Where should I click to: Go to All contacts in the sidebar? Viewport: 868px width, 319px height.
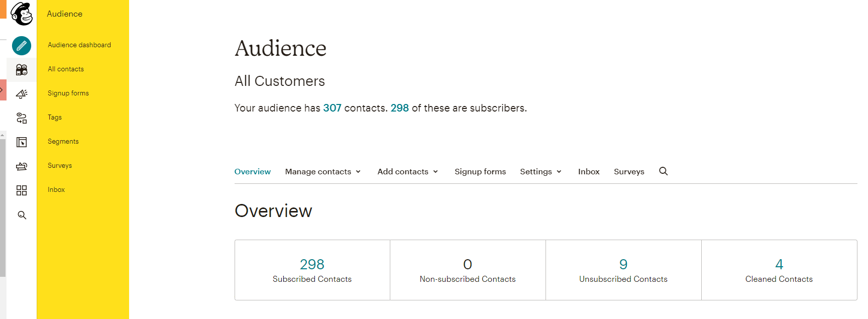[x=66, y=69]
